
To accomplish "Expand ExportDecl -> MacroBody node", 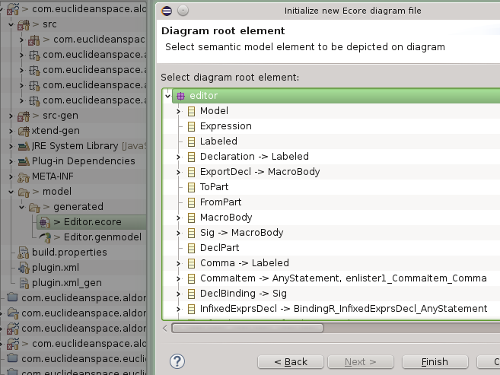I will (x=178, y=172).
